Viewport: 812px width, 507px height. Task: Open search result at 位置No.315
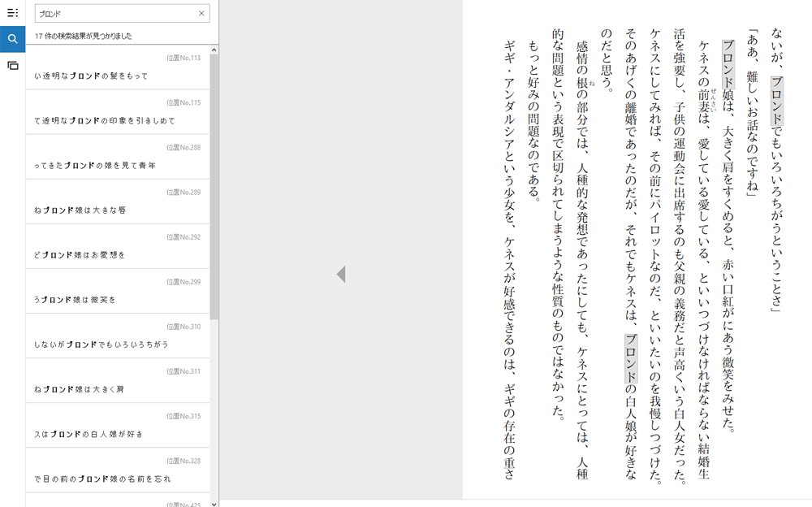(x=118, y=426)
